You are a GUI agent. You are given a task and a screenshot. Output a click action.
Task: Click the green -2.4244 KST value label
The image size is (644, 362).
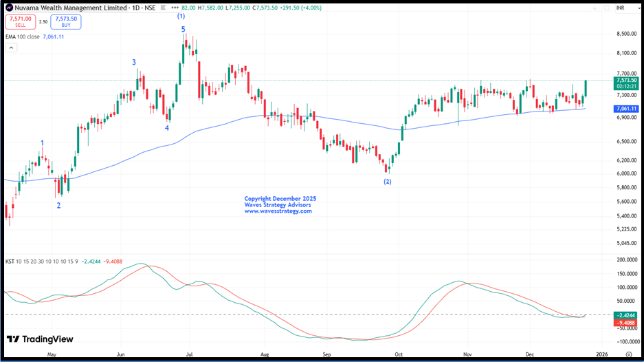pyautogui.click(x=626, y=315)
